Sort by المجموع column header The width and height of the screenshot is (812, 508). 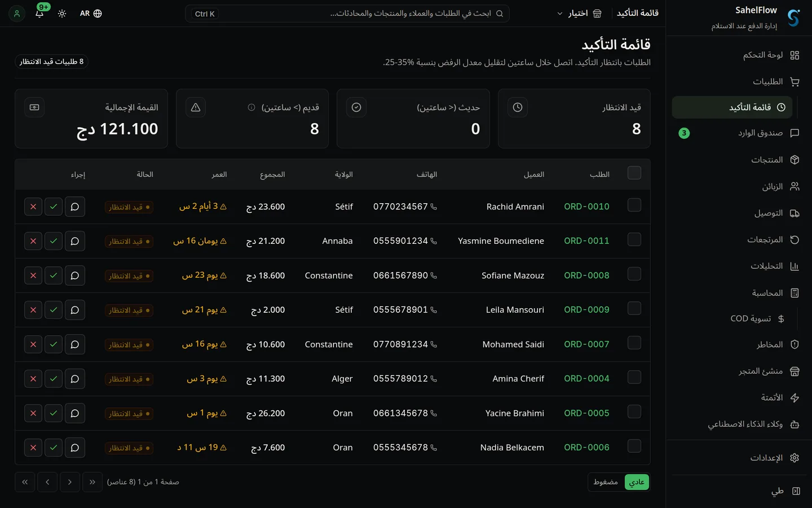point(272,175)
